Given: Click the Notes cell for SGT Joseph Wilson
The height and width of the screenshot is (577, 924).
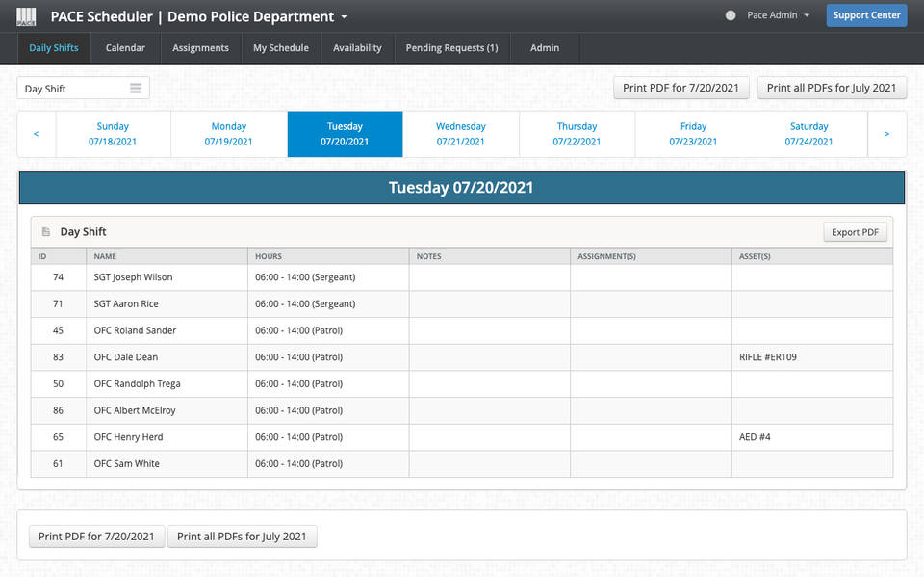Looking at the screenshot, I should (489, 276).
